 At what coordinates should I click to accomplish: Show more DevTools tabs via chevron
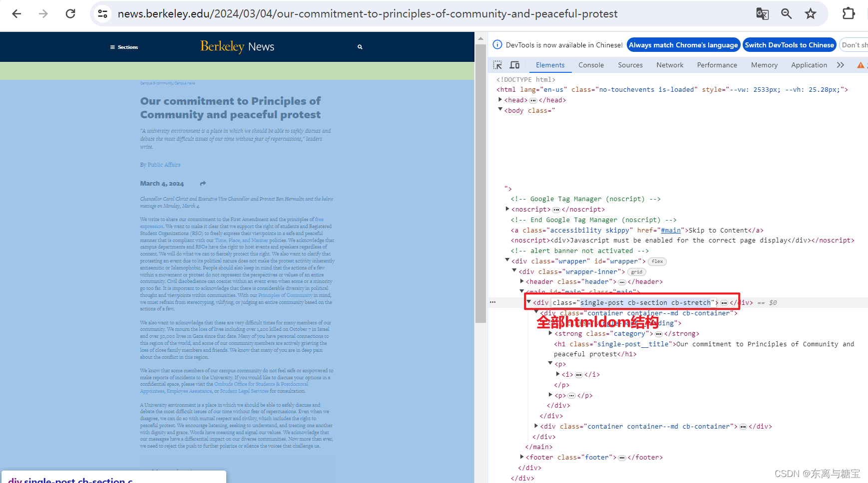click(841, 65)
